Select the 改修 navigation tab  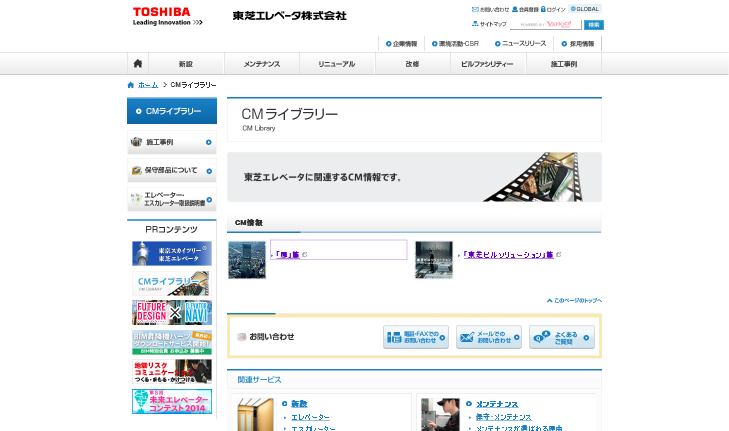coord(412,64)
